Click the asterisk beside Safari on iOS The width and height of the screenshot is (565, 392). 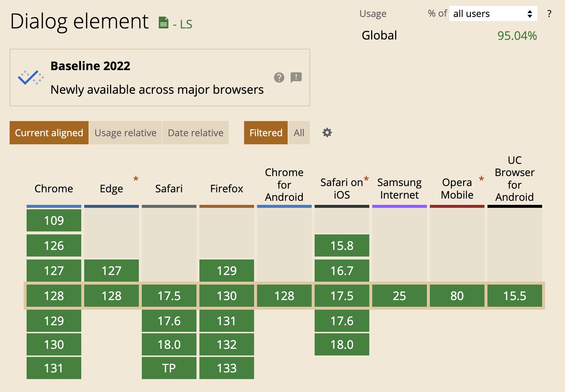point(366,179)
